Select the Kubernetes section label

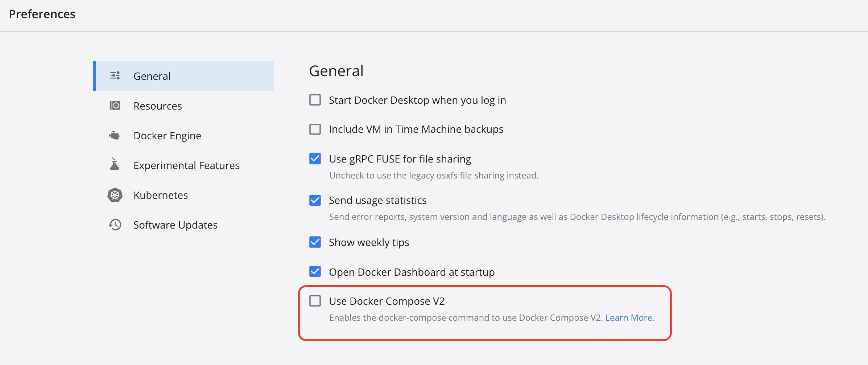coord(161,195)
